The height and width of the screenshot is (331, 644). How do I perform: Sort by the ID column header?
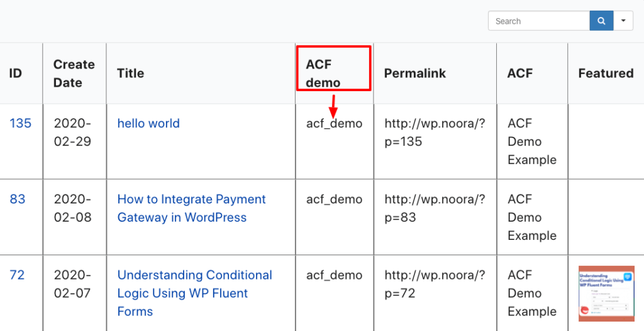pyautogui.click(x=16, y=73)
